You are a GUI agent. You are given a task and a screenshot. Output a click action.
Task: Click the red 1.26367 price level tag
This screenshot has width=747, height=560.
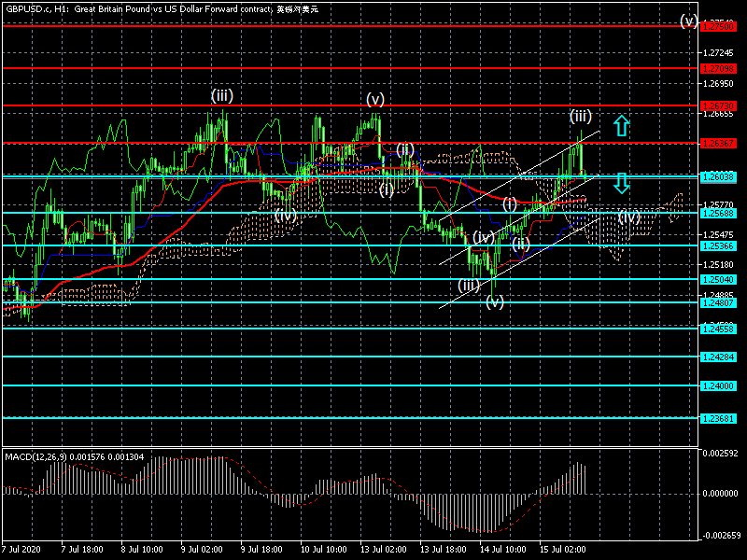(x=718, y=144)
